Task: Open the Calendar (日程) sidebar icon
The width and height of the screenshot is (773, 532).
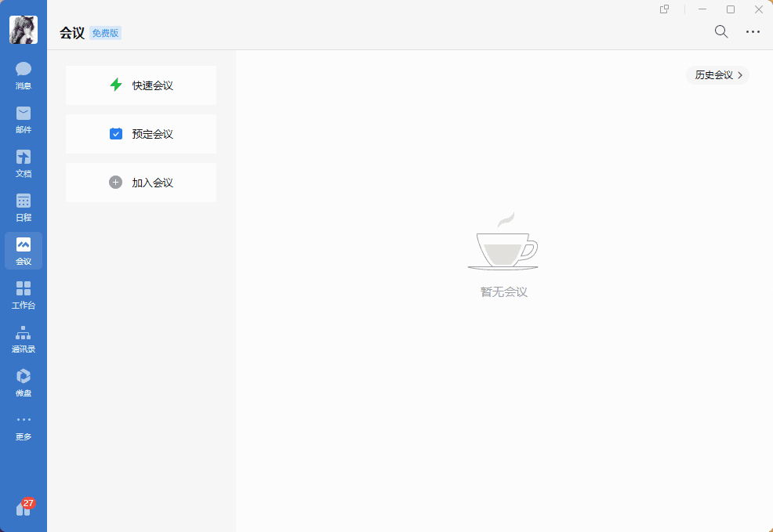Action: [x=23, y=207]
